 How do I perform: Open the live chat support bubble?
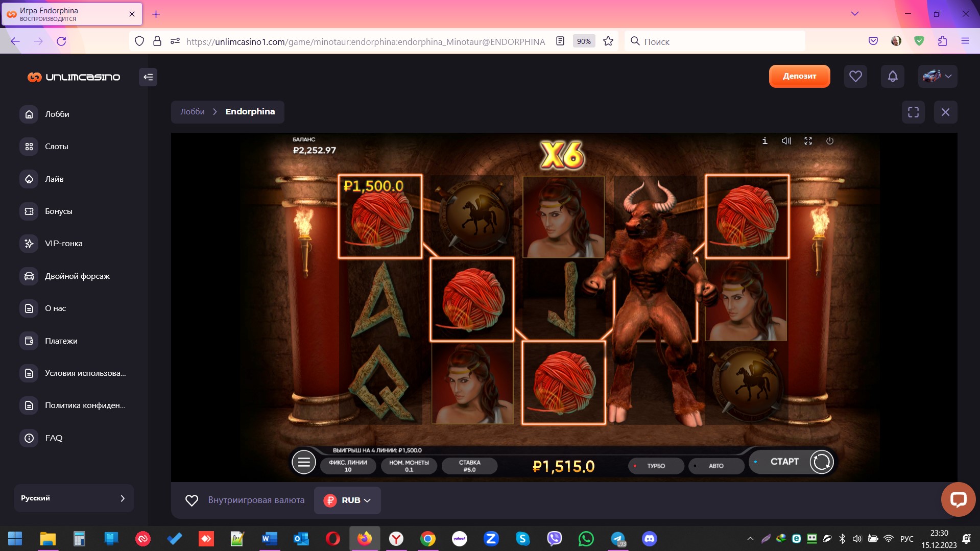tap(958, 499)
